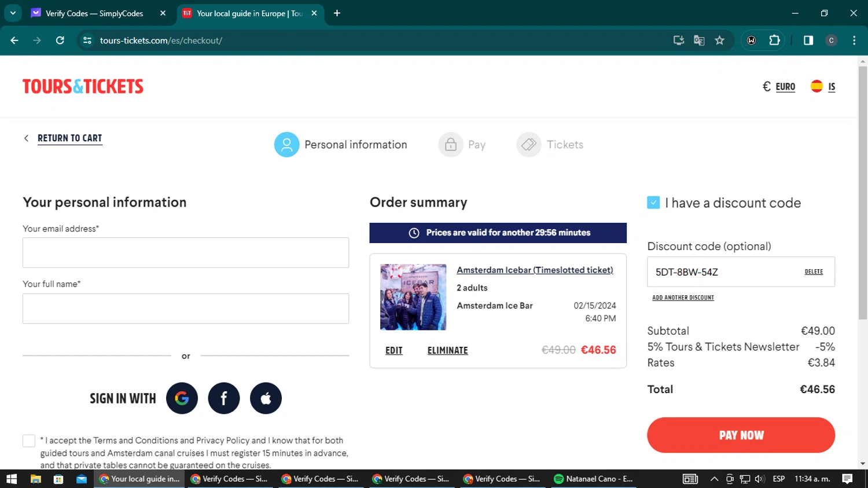
Task: Open Microsoft Store from taskbar
Action: click(x=58, y=479)
